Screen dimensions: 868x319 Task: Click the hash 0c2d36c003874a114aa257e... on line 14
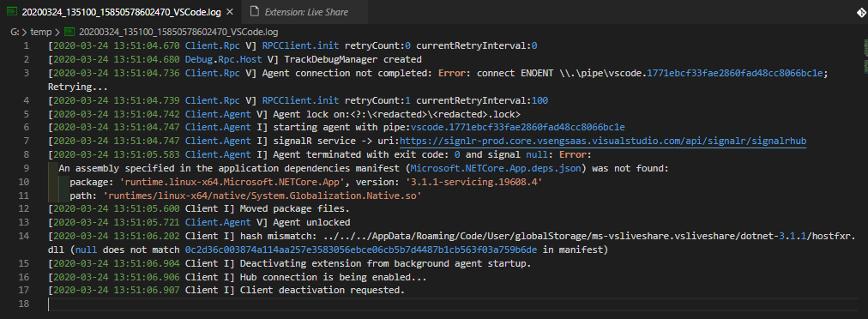tap(362, 250)
